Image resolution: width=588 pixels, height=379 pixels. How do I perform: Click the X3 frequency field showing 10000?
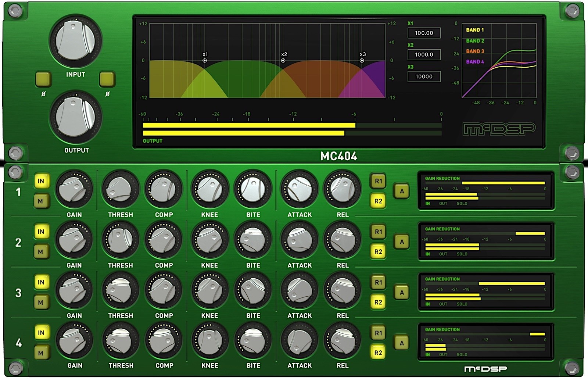tap(424, 76)
